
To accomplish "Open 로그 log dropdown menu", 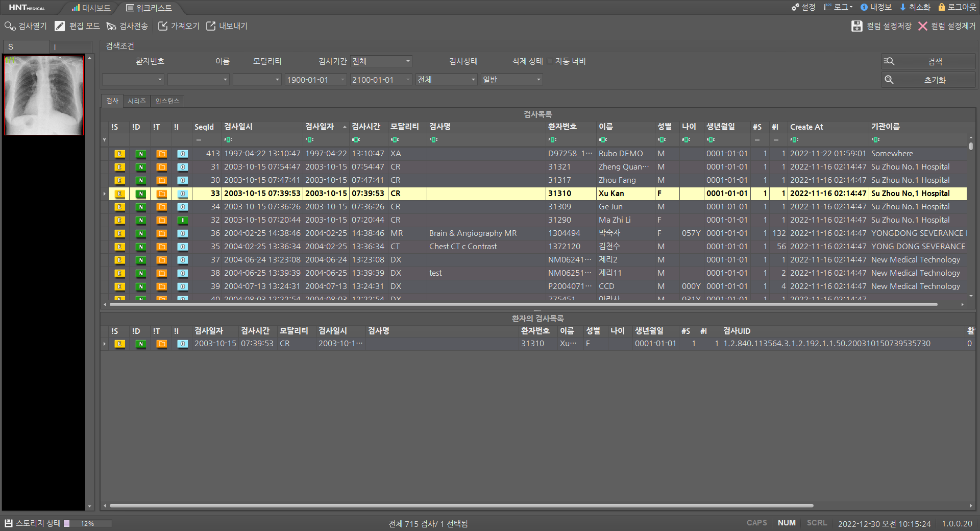I will click(838, 7).
